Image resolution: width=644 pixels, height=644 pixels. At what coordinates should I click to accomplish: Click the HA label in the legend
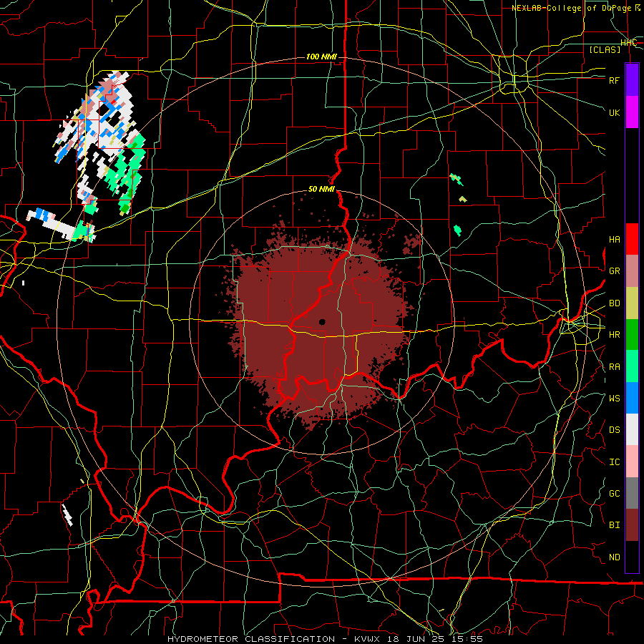tap(614, 240)
